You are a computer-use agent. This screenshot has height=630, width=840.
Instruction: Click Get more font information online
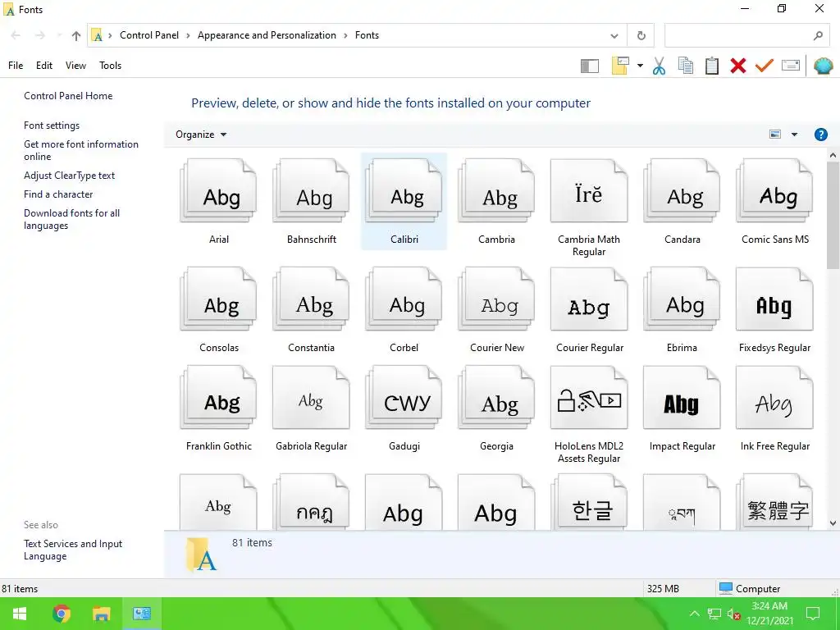pyautogui.click(x=81, y=151)
